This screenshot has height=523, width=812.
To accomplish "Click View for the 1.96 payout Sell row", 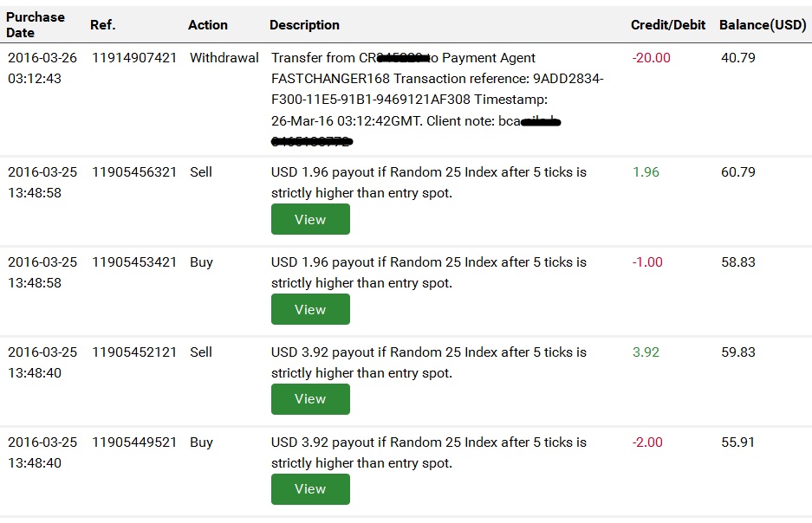I will [310, 219].
